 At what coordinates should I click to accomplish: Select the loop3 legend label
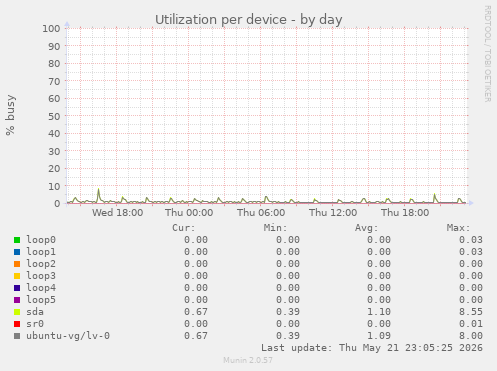click(x=41, y=276)
